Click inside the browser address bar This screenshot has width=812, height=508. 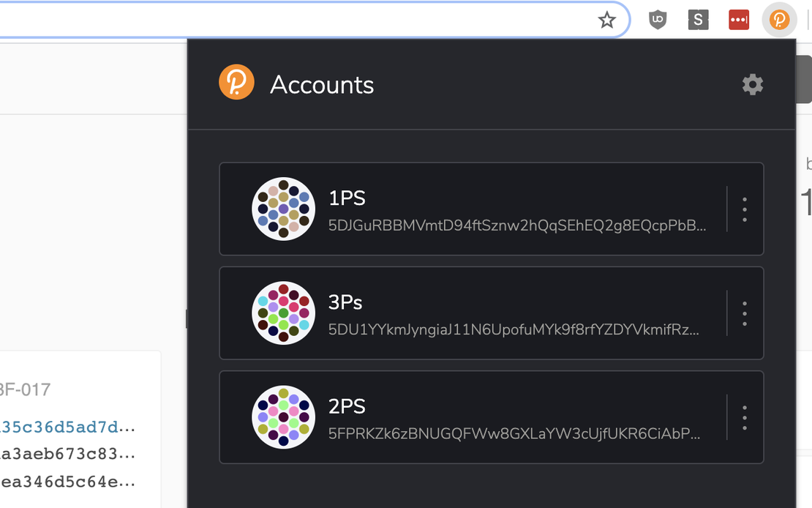tap(293, 20)
